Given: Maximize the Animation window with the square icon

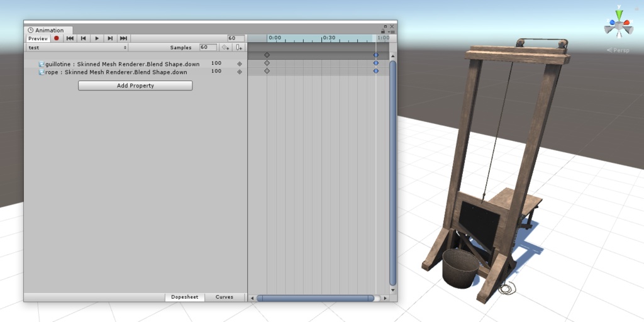Looking at the screenshot, I should [x=386, y=26].
